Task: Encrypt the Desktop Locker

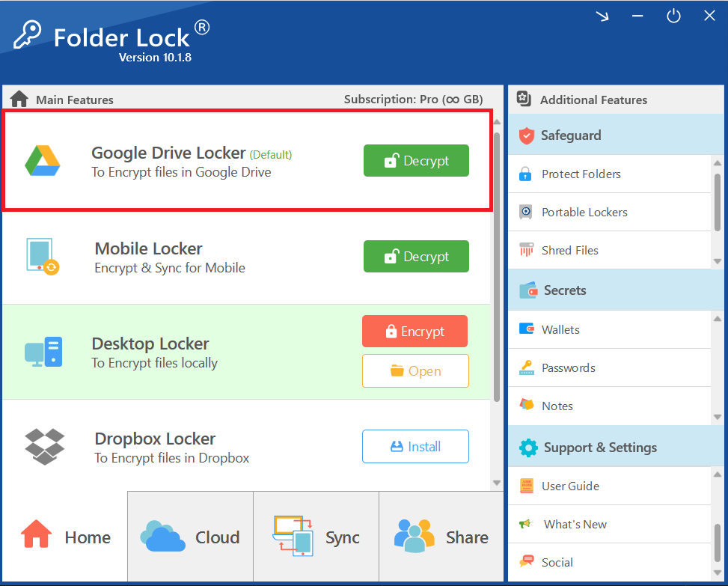Action: (x=415, y=331)
